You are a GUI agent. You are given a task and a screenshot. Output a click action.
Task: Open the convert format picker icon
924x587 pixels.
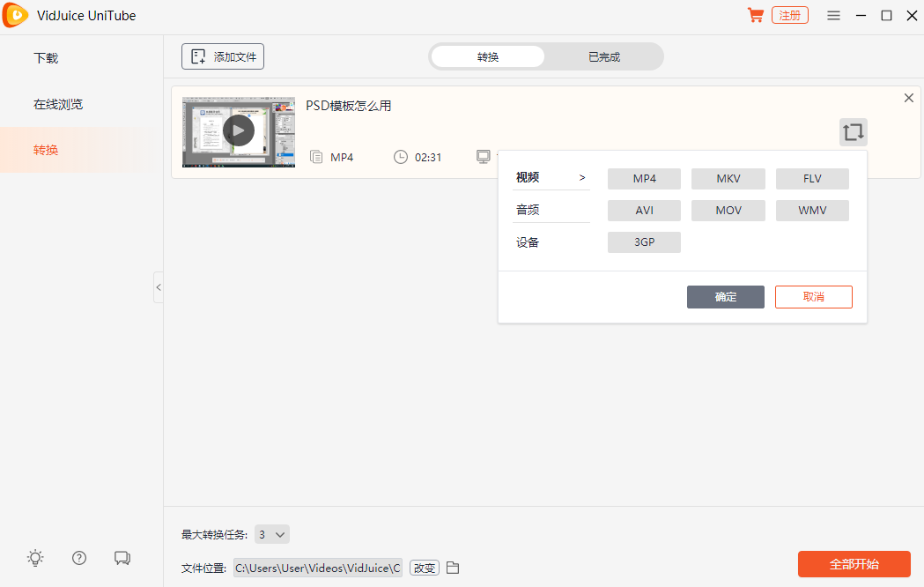[852, 132]
